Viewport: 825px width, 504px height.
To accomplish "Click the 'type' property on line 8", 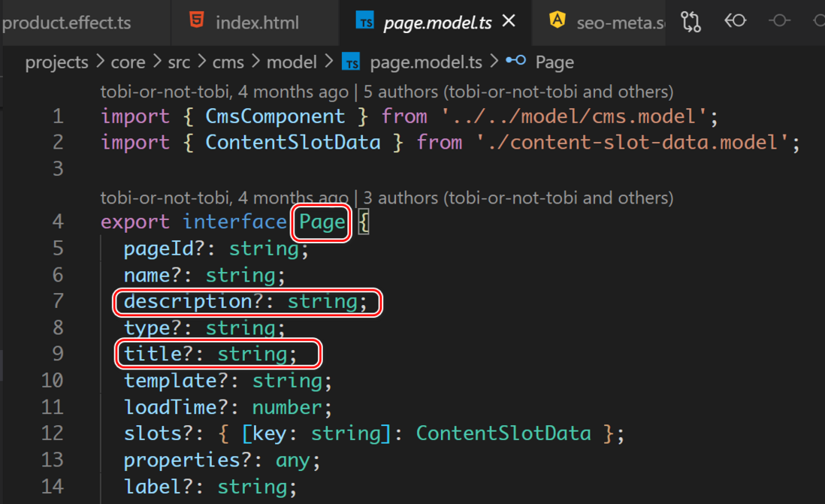I will [x=147, y=328].
